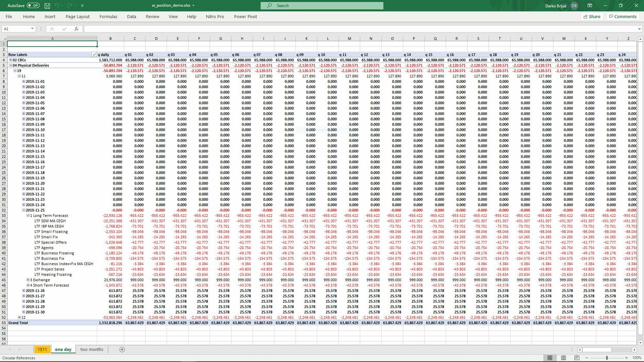Click the Save icon in Quick Access Toolbar

47,6
